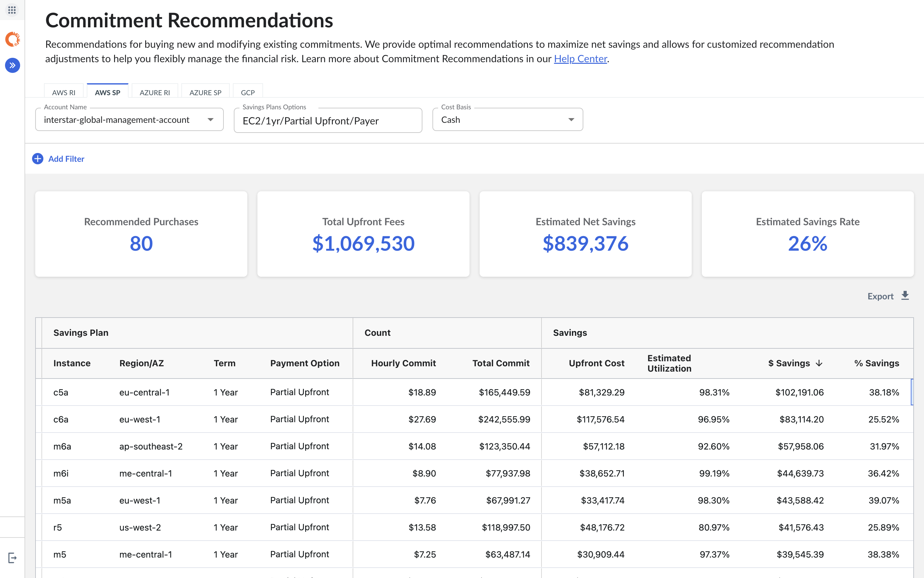The width and height of the screenshot is (924, 578).
Task: Open Account Name dropdown arrow
Action: [x=210, y=120]
